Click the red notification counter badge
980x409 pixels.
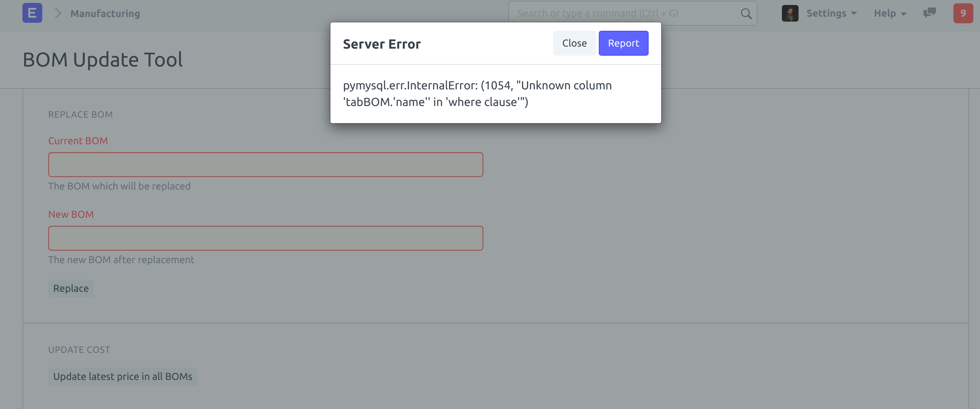tap(963, 13)
